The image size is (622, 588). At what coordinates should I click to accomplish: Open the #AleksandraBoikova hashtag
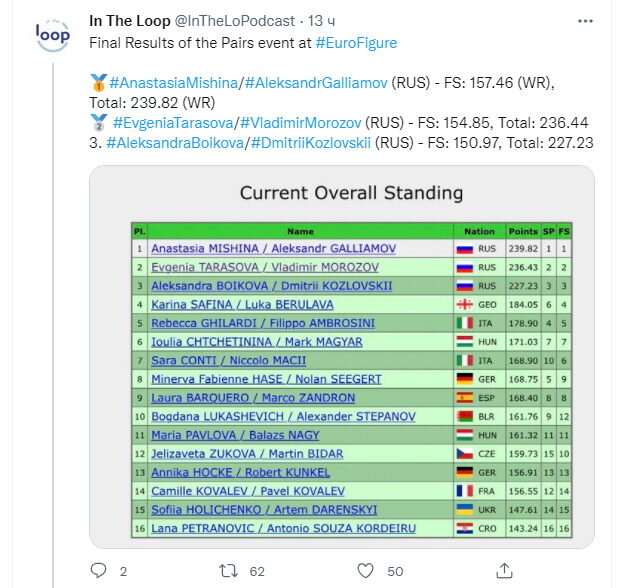point(175,143)
